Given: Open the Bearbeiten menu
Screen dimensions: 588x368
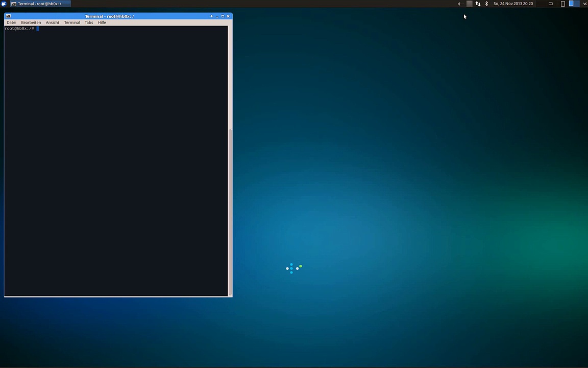Looking at the screenshot, I should point(31,22).
